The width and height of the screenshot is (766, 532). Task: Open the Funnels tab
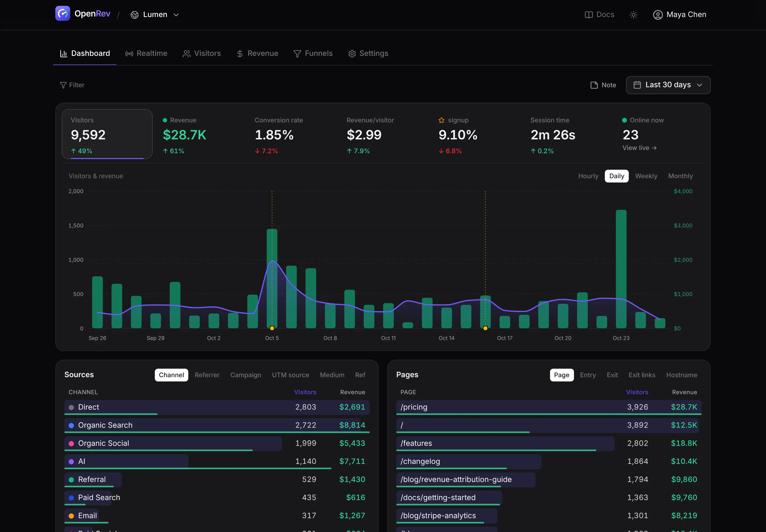[313, 53]
